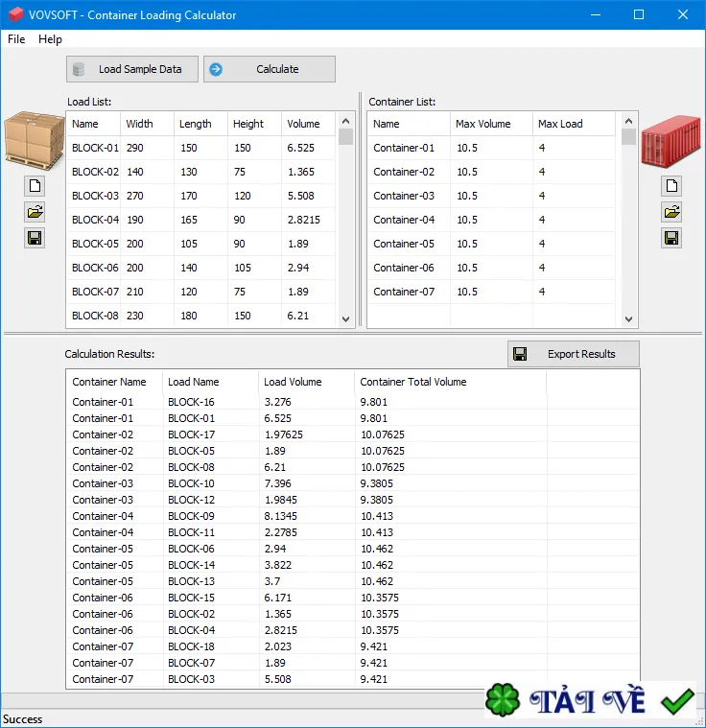Select Container-05 in Container List

[491, 244]
